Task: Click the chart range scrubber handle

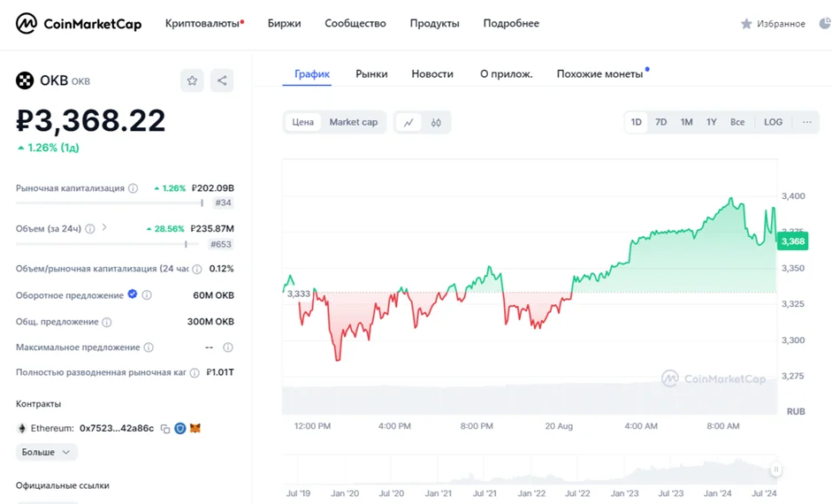Action: tap(775, 469)
